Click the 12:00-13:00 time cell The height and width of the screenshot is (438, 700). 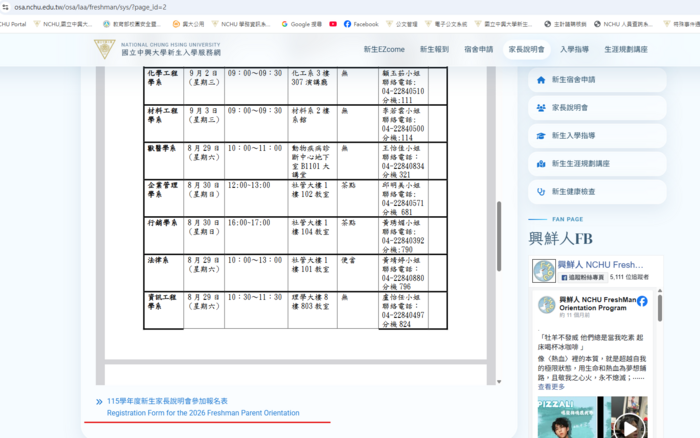[256, 198]
